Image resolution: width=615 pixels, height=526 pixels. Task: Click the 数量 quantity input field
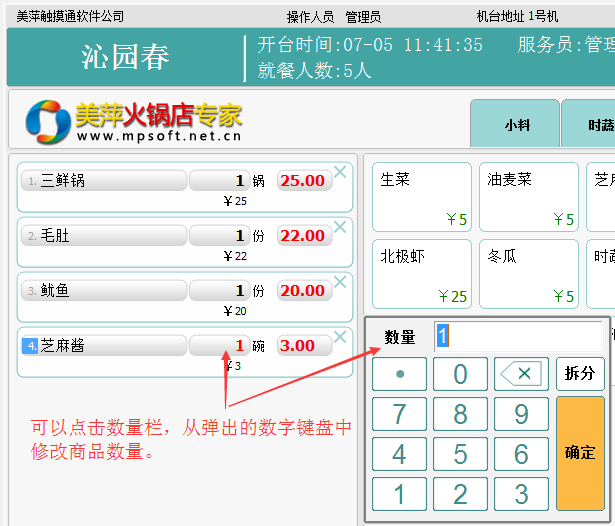pyautogui.click(x=517, y=336)
